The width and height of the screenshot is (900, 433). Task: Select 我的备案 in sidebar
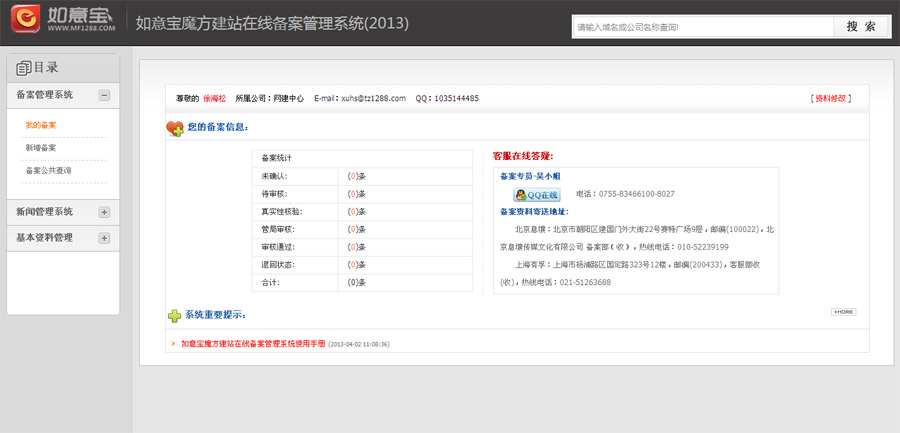point(41,125)
